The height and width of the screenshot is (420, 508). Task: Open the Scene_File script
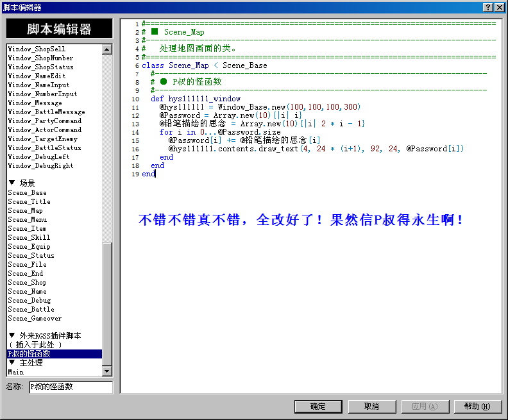click(x=27, y=265)
